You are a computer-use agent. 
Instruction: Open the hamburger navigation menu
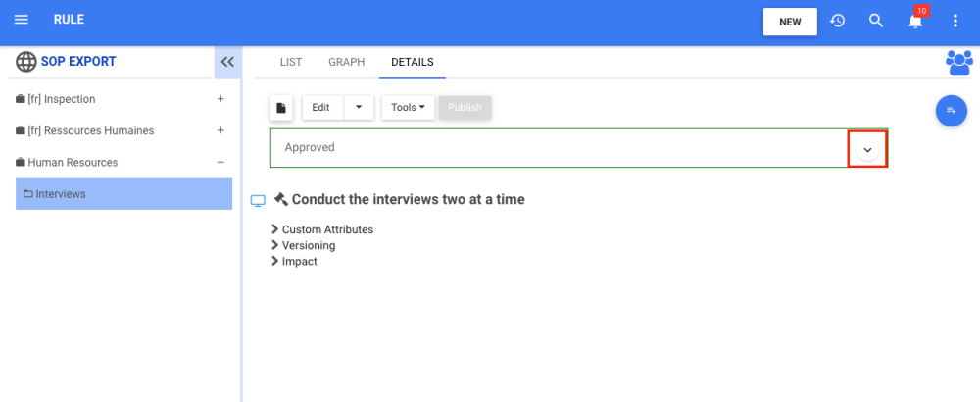point(22,21)
